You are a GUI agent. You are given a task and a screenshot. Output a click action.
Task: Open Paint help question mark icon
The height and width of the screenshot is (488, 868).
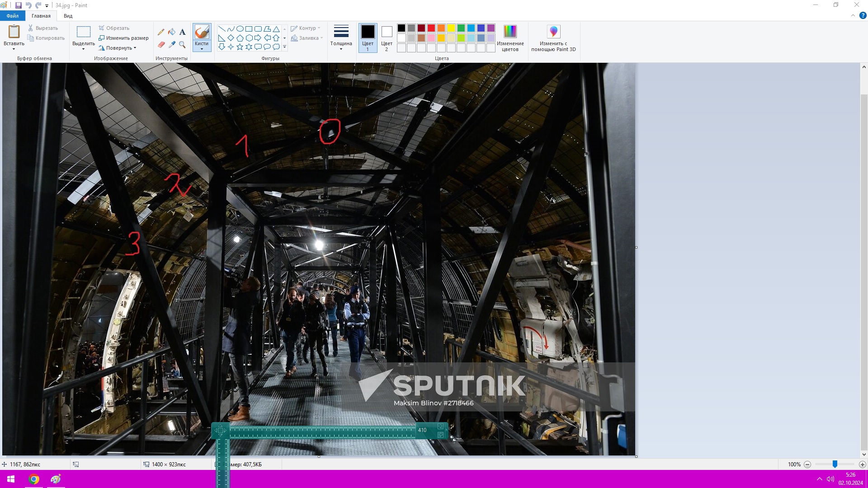[863, 15]
